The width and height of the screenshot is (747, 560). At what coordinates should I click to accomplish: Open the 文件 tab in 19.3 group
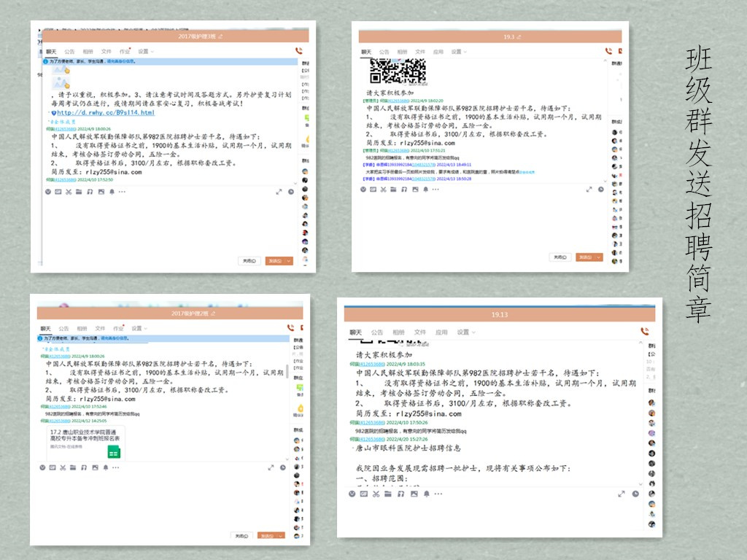420,52
